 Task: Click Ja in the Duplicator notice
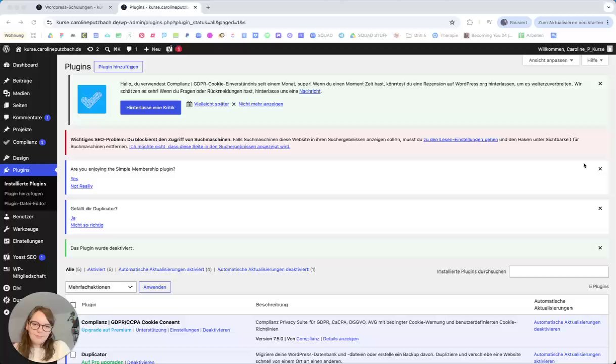click(73, 218)
